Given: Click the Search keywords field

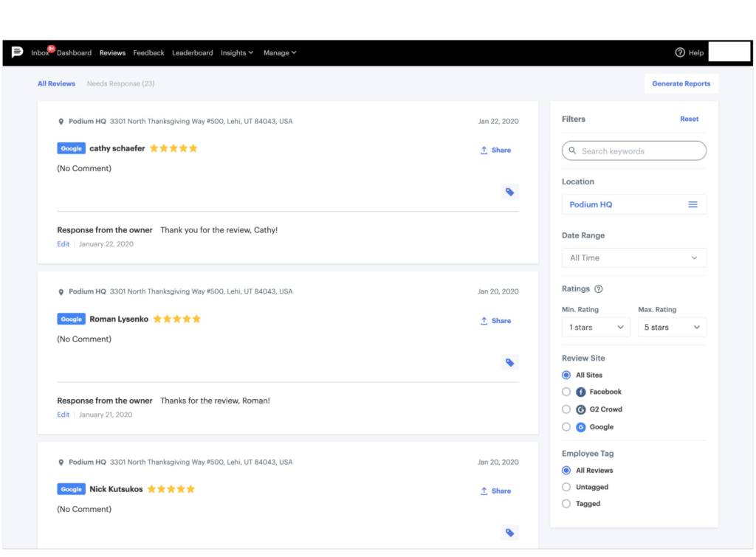Looking at the screenshot, I should pos(634,151).
